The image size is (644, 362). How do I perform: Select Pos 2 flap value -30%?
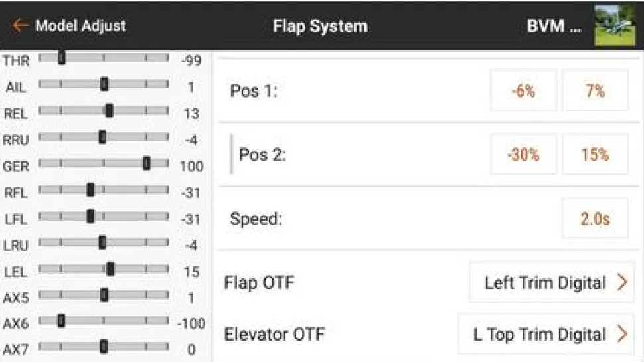click(x=523, y=155)
